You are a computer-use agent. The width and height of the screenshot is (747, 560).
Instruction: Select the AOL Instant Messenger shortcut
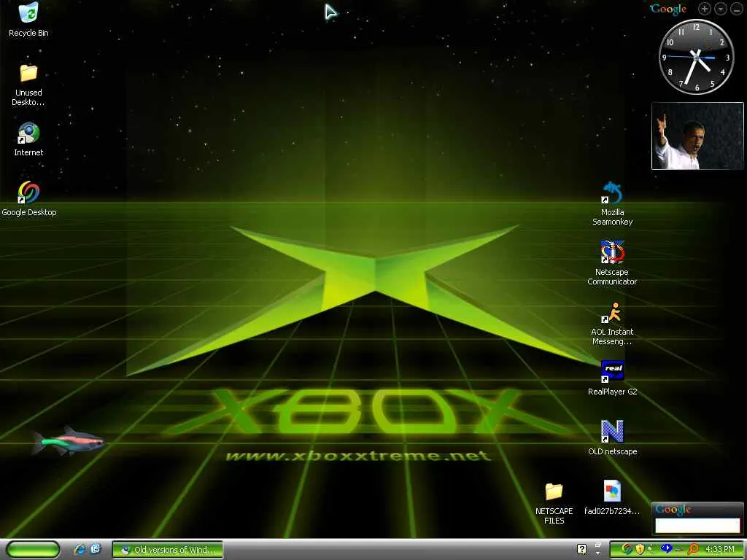pyautogui.click(x=612, y=323)
